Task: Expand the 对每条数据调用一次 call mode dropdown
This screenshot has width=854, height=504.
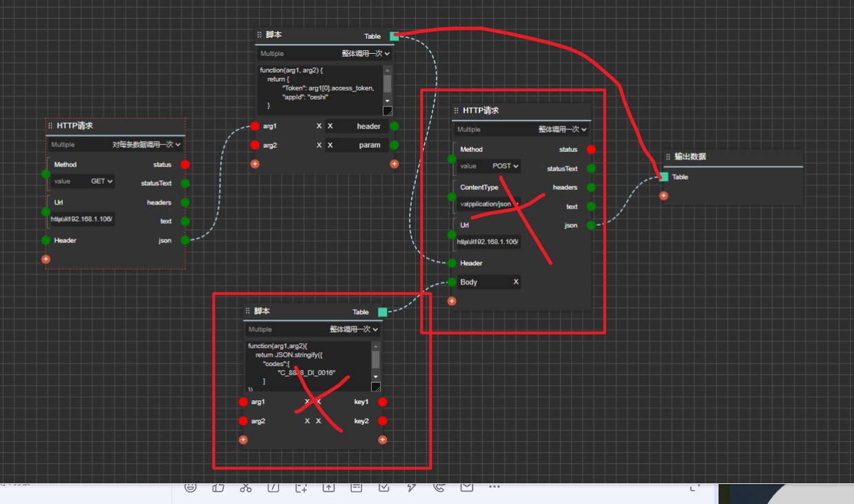Action: (146, 145)
